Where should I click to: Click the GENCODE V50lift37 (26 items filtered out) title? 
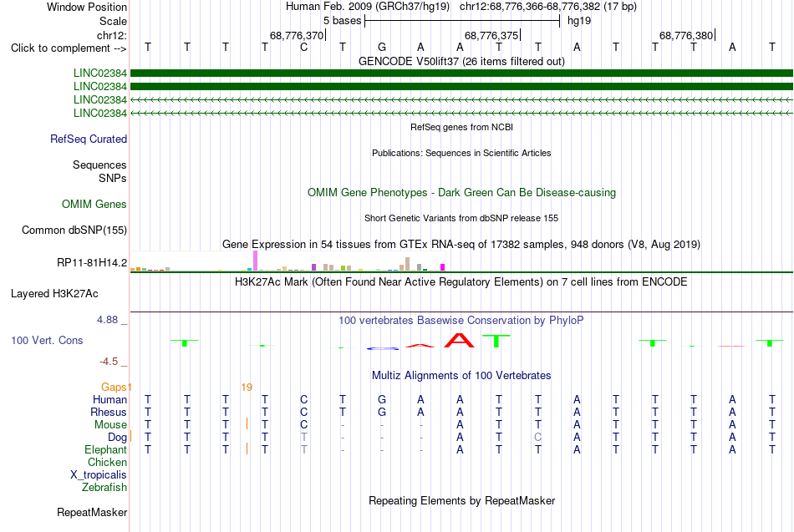[461, 61]
